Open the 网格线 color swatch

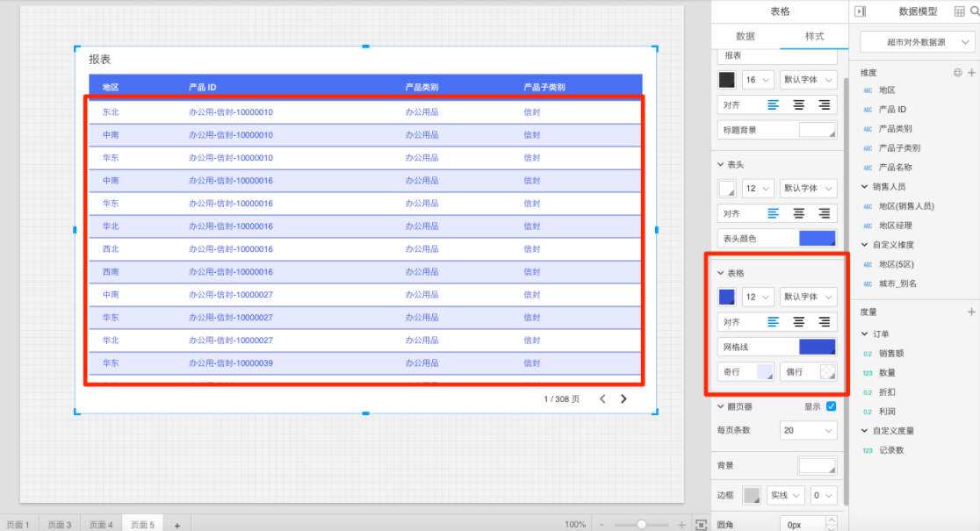(x=817, y=348)
